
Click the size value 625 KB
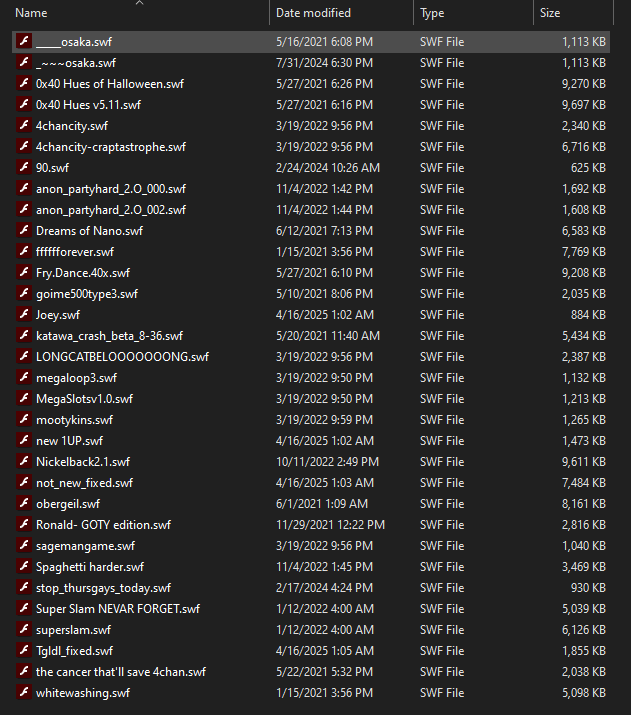click(x=588, y=167)
